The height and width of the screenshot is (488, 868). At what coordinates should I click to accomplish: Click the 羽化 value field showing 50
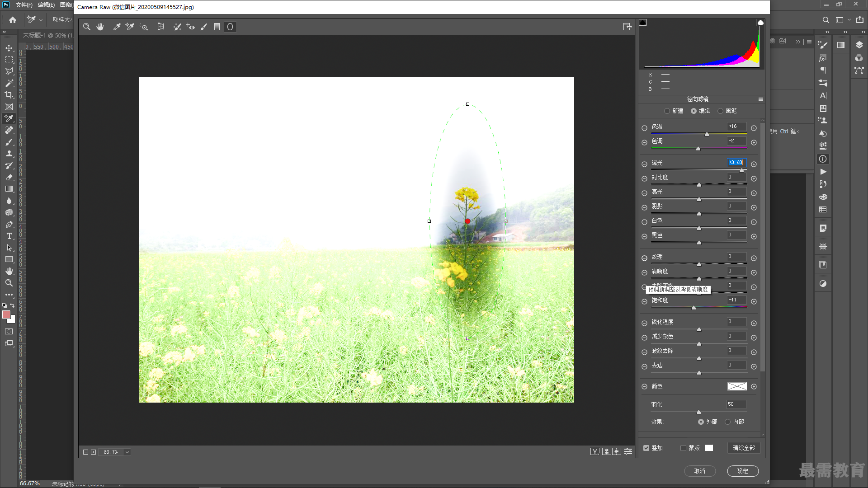click(736, 404)
